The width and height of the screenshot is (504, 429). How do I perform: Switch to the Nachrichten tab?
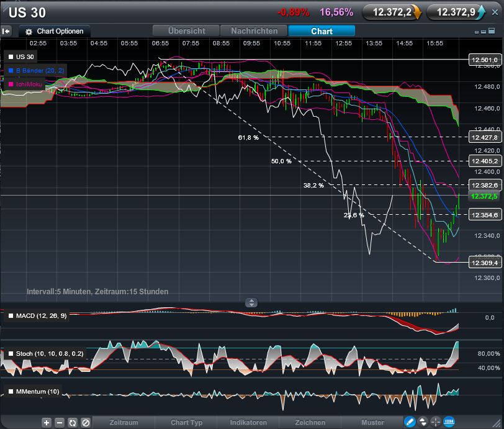pos(254,31)
